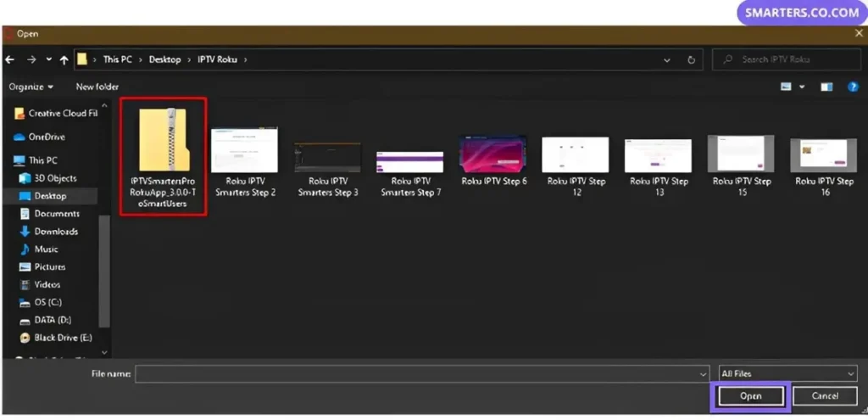Screen dimensions: 868x420
Task: Refresh the IPTV Roku folder
Action: (x=691, y=60)
